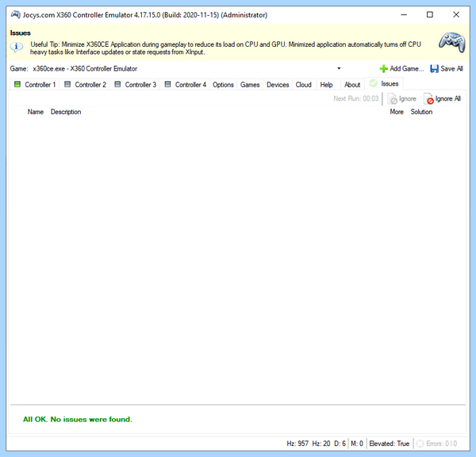Open the Options tab
Screen dimensions: 476x457
tap(223, 85)
